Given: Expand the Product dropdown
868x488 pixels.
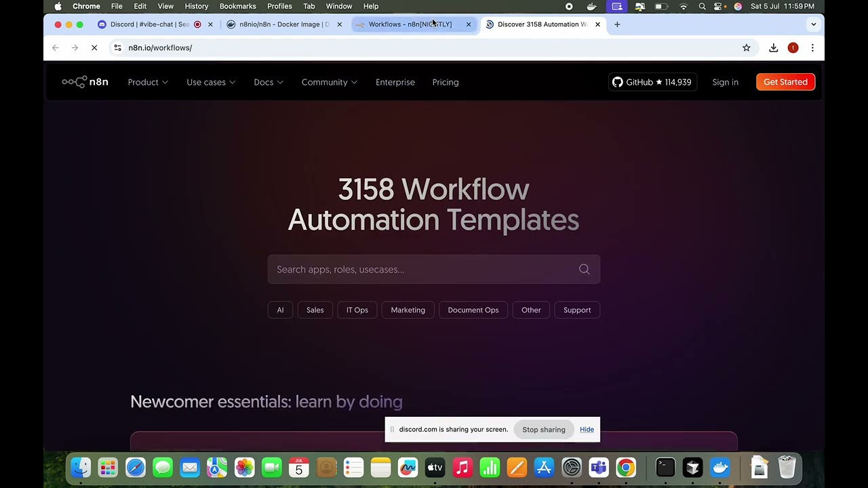Looking at the screenshot, I should 148,82.
